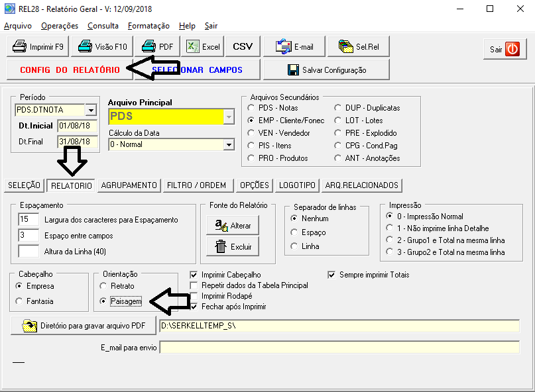Image resolution: width=535 pixels, height=392 pixels.
Task: Choose Nenhum line separator
Action: coord(294,218)
